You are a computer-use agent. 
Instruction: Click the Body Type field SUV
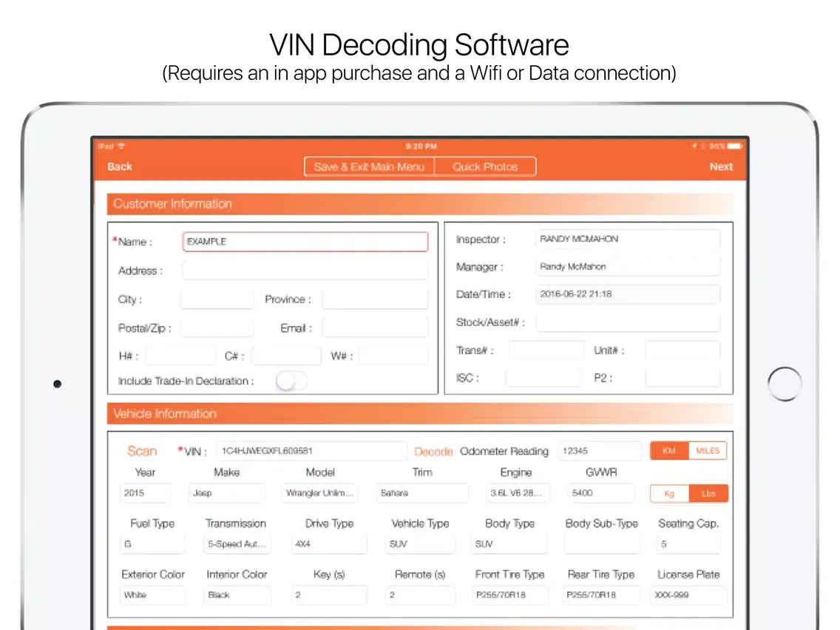click(x=509, y=543)
